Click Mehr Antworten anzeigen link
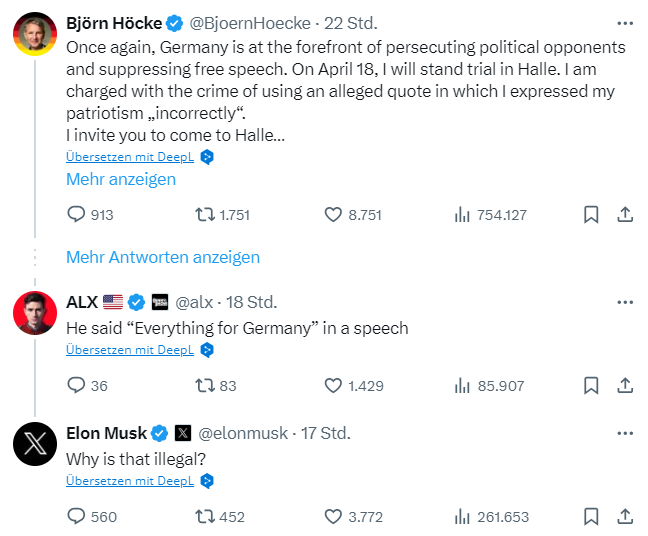648x536 pixels. pos(163,257)
